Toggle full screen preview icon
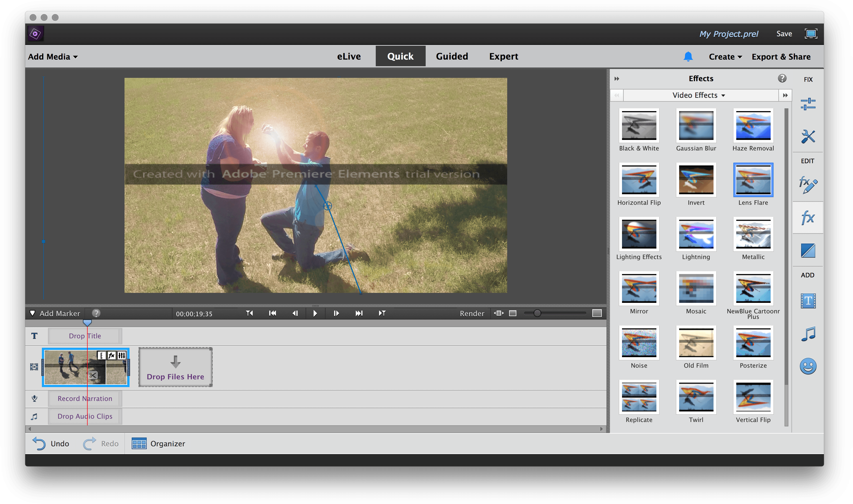 click(x=811, y=34)
